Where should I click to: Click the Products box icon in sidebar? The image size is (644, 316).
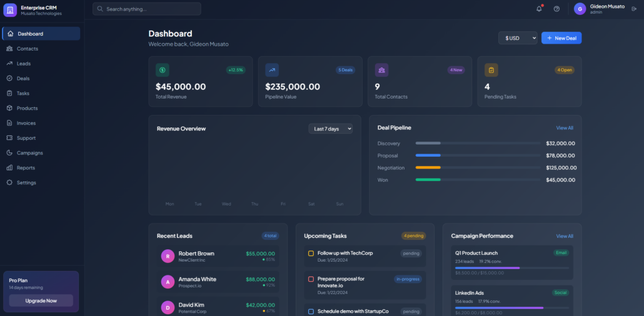[9, 108]
